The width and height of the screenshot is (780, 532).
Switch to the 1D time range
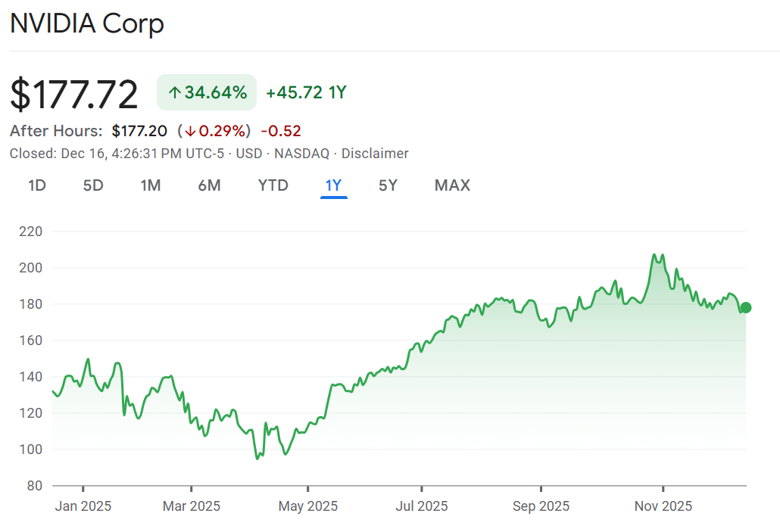[x=37, y=185]
